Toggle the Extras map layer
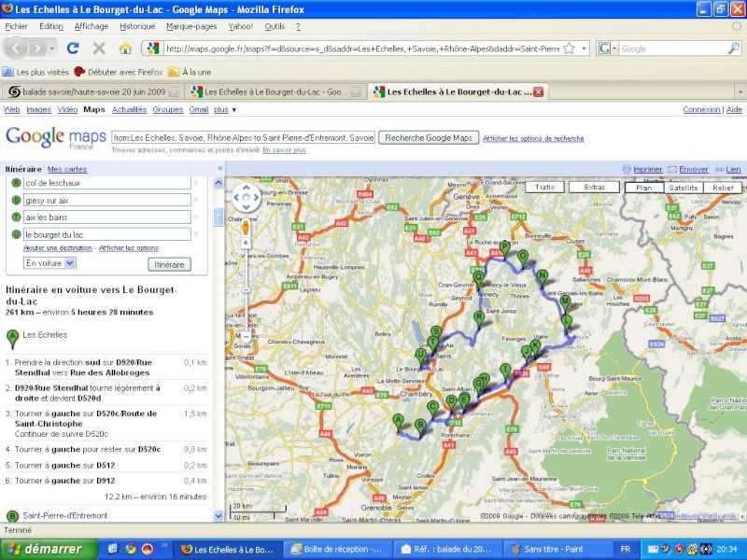Image resolution: width=747 pixels, height=560 pixels. 594,188
